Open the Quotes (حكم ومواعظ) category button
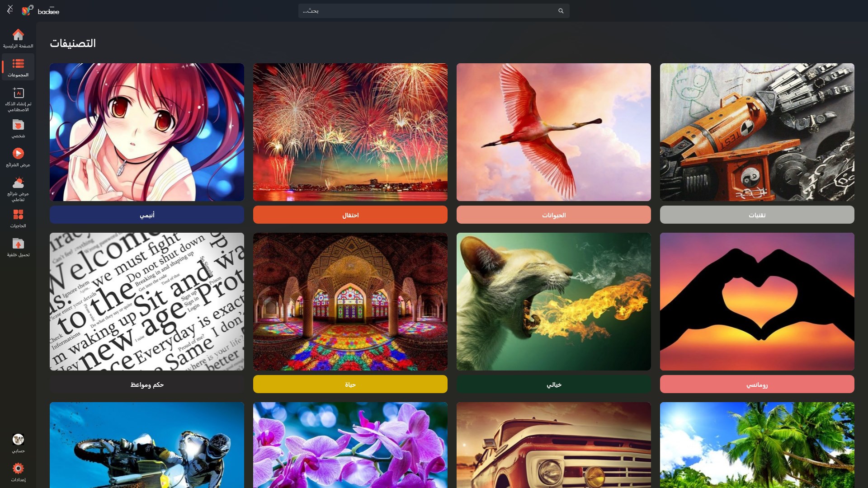Viewport: 868px width, 488px height. pos(147,384)
